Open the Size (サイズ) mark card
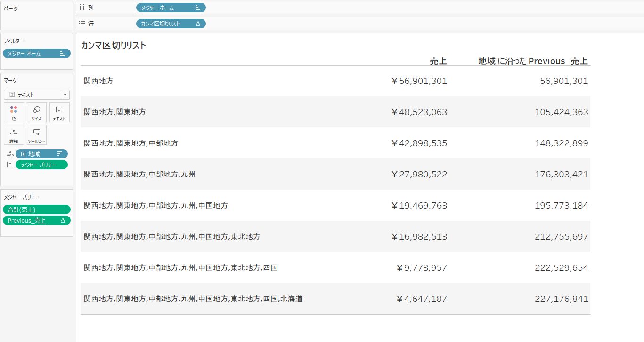The width and height of the screenshot is (644, 342). pyautogui.click(x=37, y=112)
